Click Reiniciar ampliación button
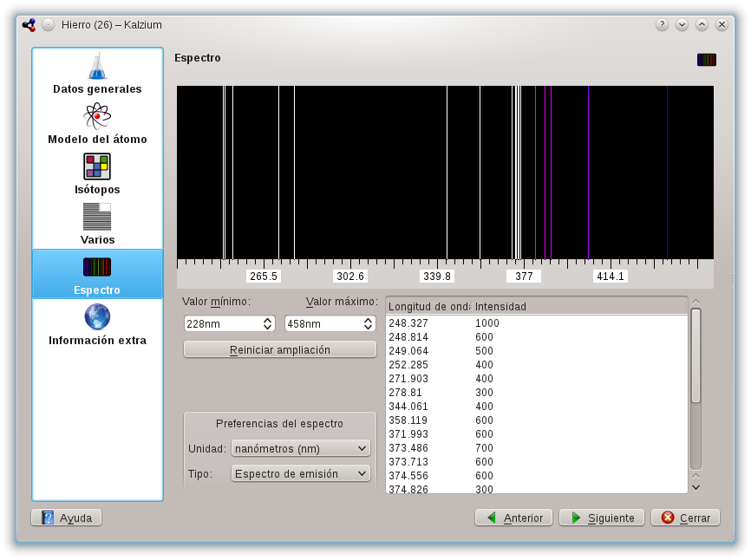751x560 pixels. [280, 350]
